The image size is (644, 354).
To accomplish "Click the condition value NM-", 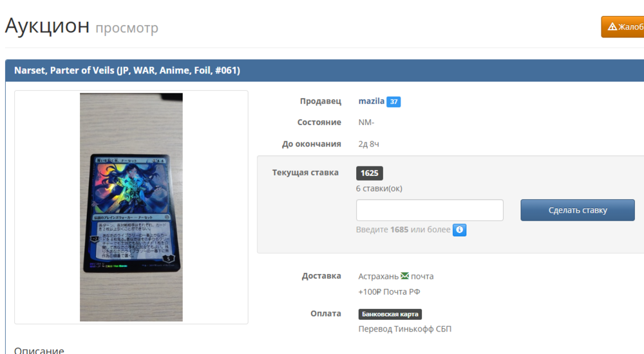I will [366, 123].
